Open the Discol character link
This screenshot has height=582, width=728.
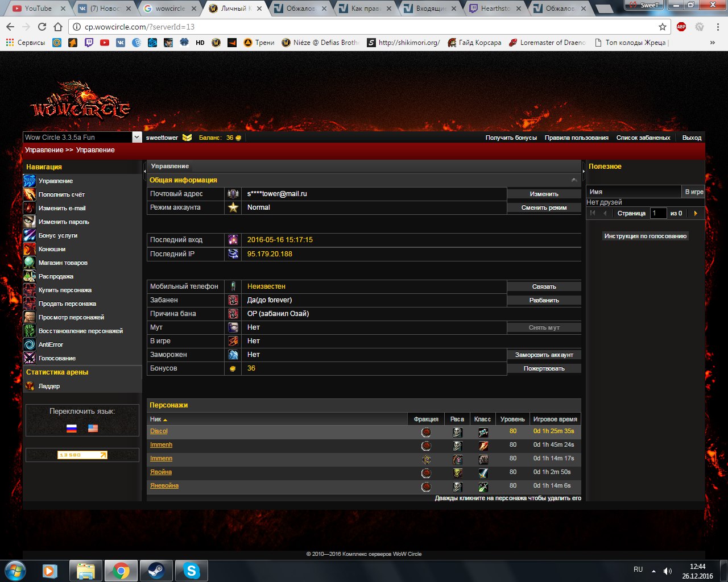click(x=159, y=431)
